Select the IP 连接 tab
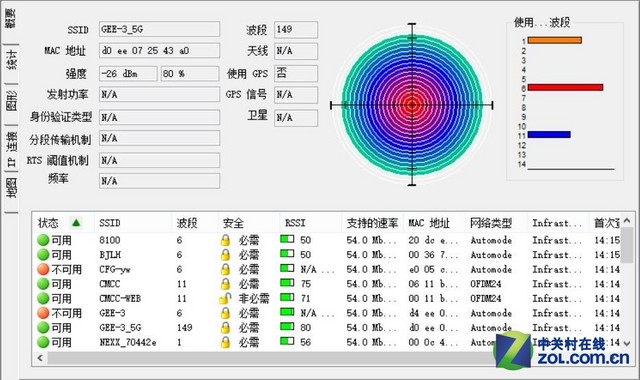Screen dimensions: 640x380 click(x=11, y=149)
